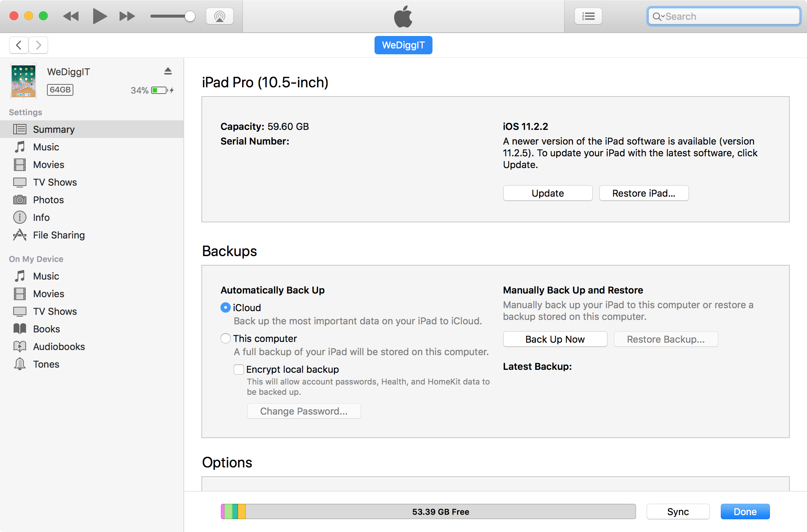Adjust the volume slider knob
Viewport: 807px width, 532px height.
[190, 17]
